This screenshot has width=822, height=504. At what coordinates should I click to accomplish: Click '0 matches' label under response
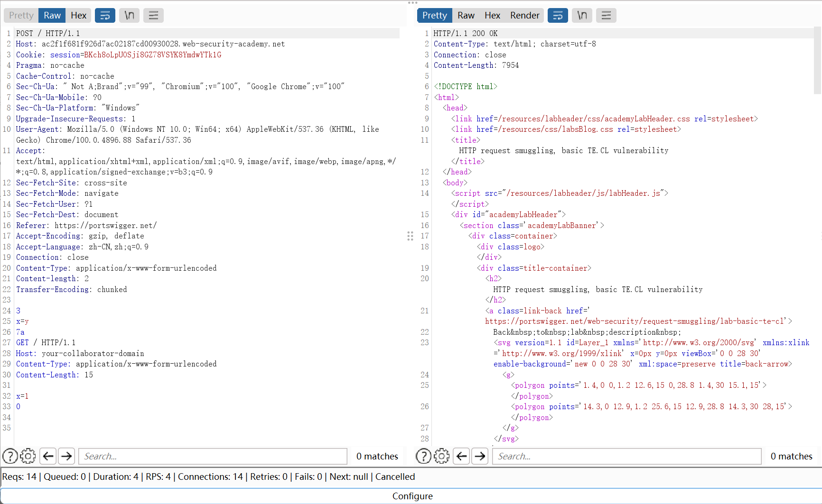[x=791, y=456]
